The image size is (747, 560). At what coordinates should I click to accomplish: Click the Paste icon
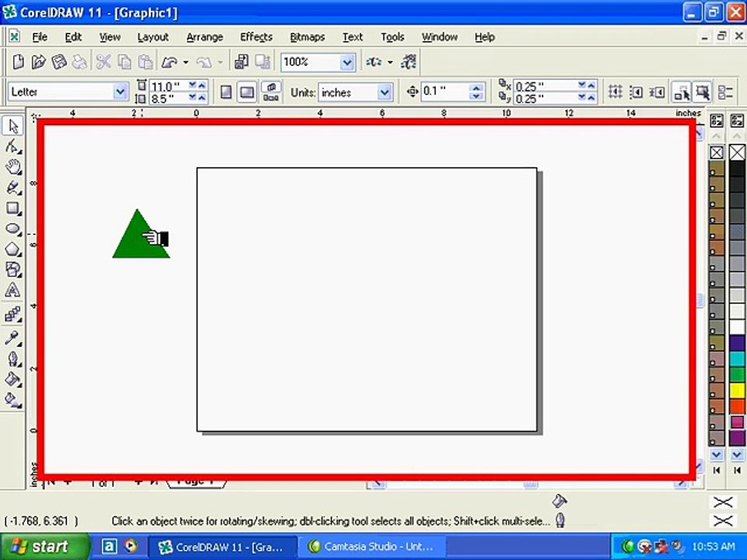tap(146, 62)
